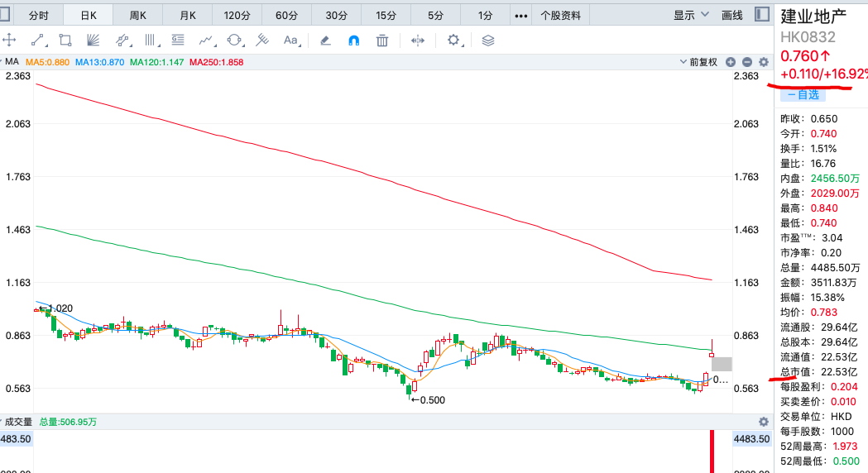Switch to the 周K tab
Screen dimensions: 868x473
(x=138, y=16)
